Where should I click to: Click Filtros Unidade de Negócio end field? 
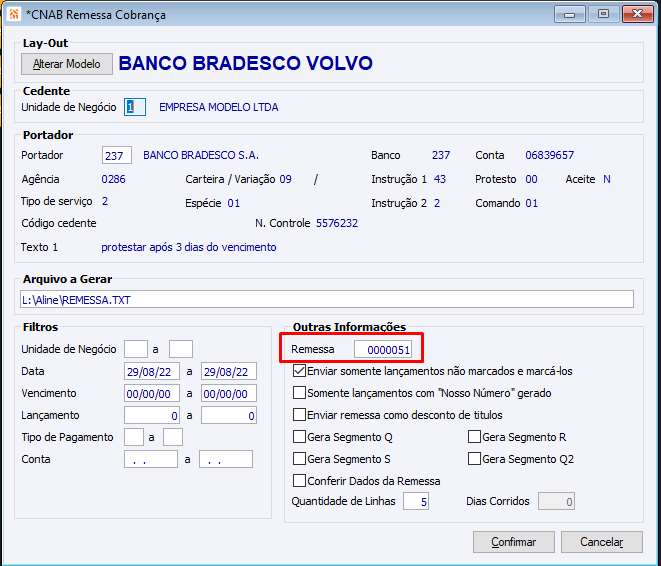pyautogui.click(x=181, y=349)
